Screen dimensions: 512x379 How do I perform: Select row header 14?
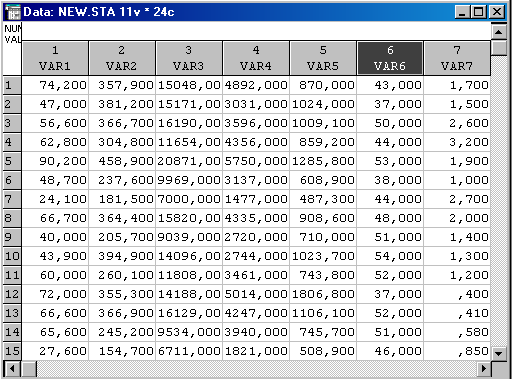point(12,332)
